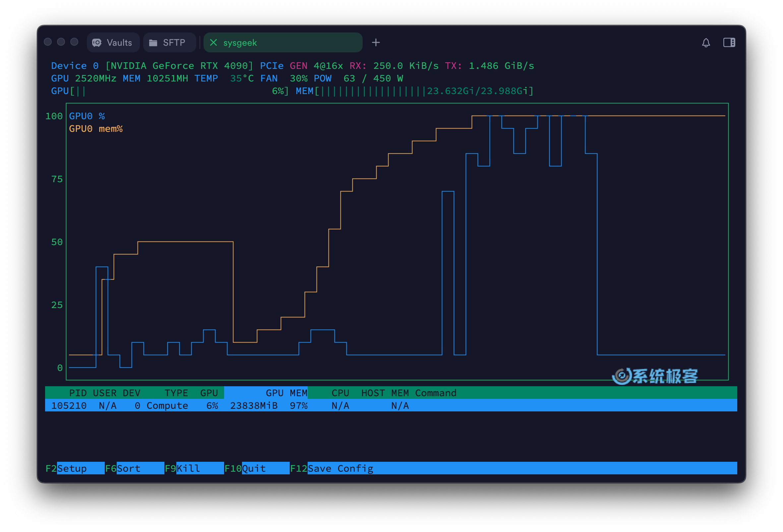This screenshot has height=532, width=783.
Task: Click the FAN 30% reading
Action: 284,78
